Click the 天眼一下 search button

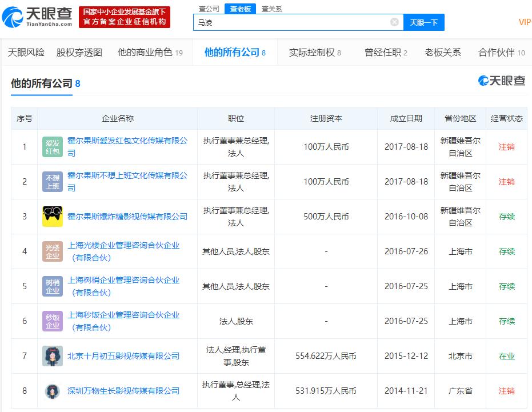click(423, 22)
